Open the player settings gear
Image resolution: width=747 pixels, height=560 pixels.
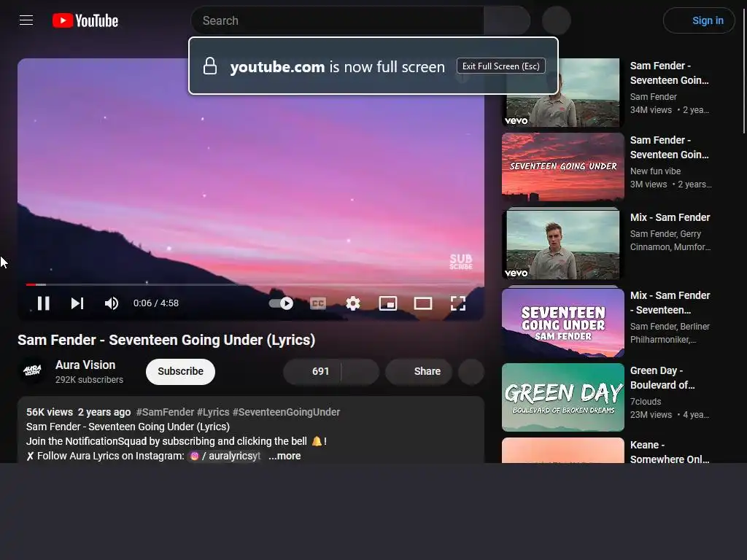353,303
